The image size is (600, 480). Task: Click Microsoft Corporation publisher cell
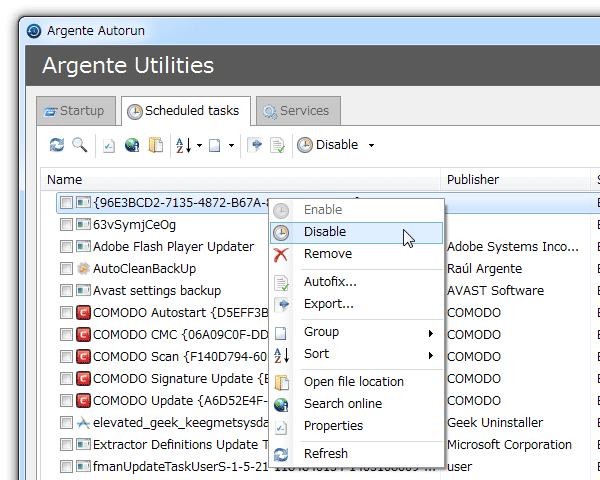click(509, 445)
